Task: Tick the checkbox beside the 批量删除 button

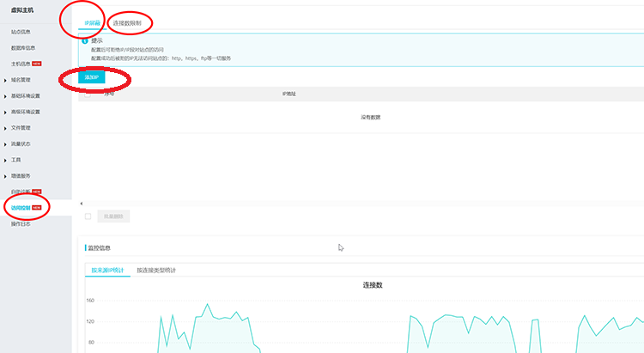Action: pos(88,216)
